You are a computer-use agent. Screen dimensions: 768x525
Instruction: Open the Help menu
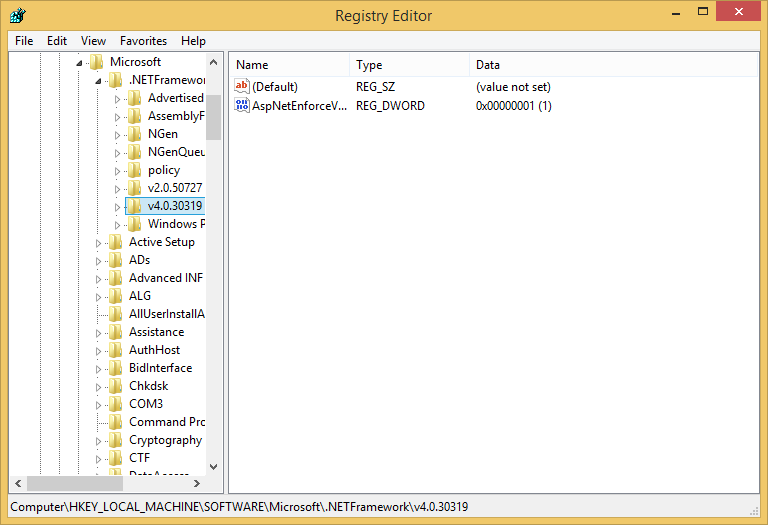point(193,41)
